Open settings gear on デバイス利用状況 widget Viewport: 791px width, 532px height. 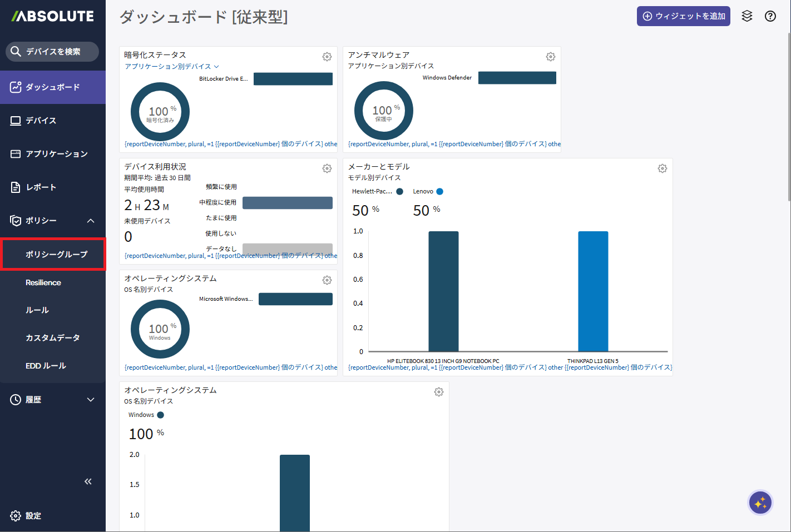327,168
